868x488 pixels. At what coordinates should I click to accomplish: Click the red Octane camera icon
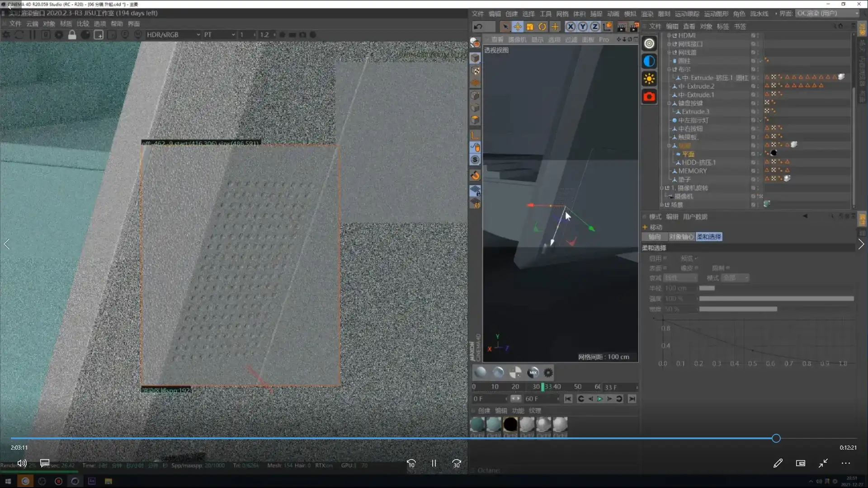[649, 97]
